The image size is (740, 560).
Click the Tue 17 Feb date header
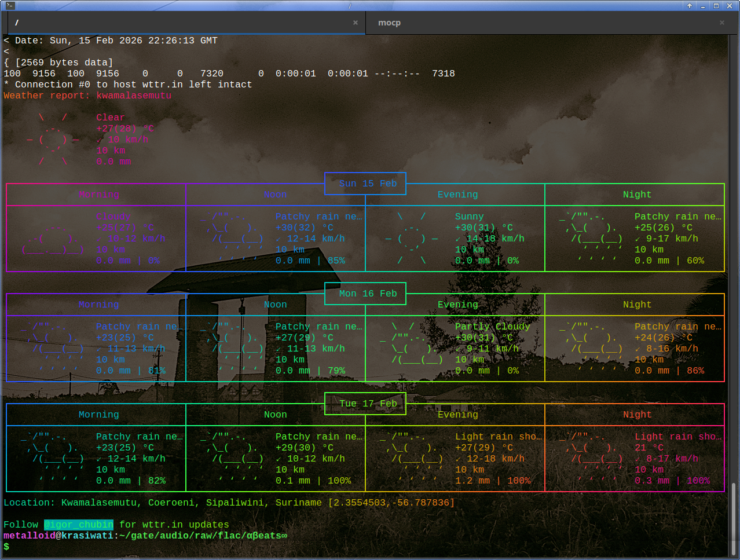click(368, 404)
